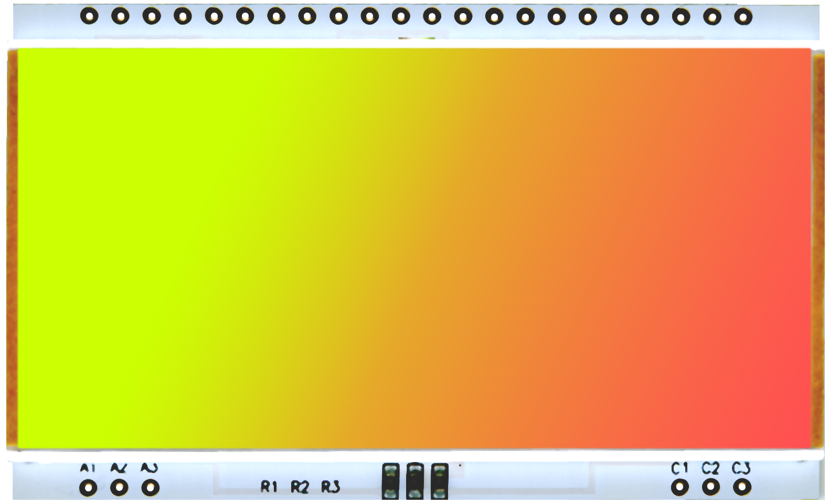Click the solder pad under A1

pyautogui.click(x=88, y=488)
